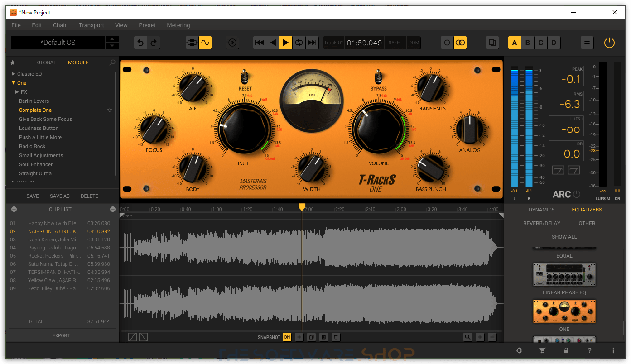Show DYNAMICS modules category
Viewport: 631px width, 364px height.
[x=542, y=210]
